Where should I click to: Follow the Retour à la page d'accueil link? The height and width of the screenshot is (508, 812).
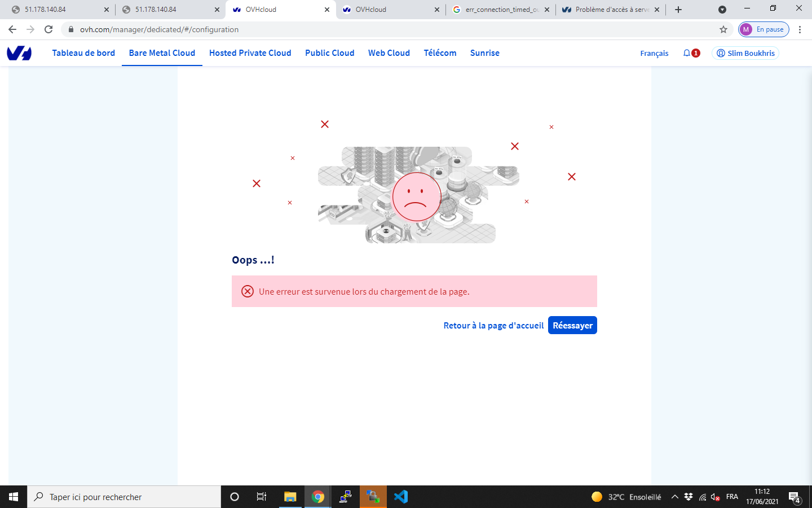click(x=493, y=325)
